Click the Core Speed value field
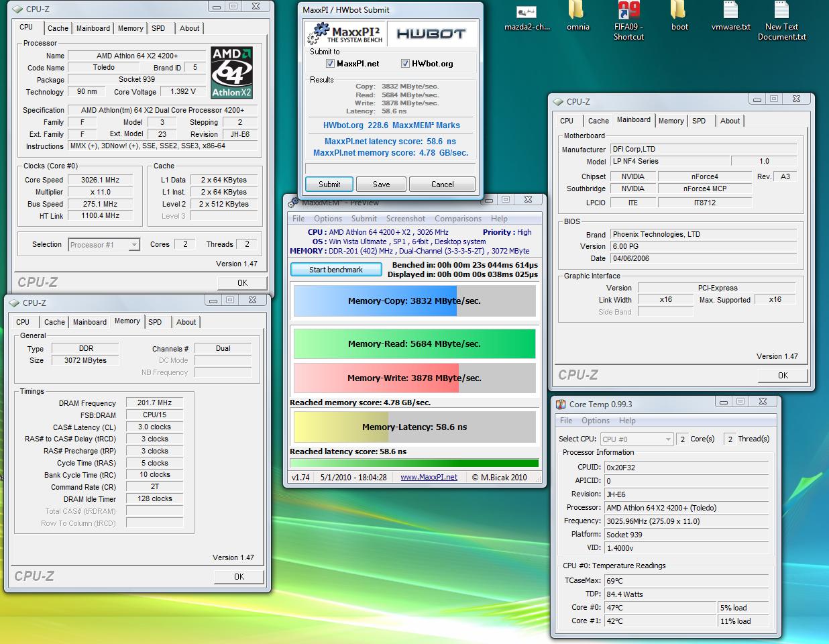Viewport: 829px width, 644px height. [101, 180]
